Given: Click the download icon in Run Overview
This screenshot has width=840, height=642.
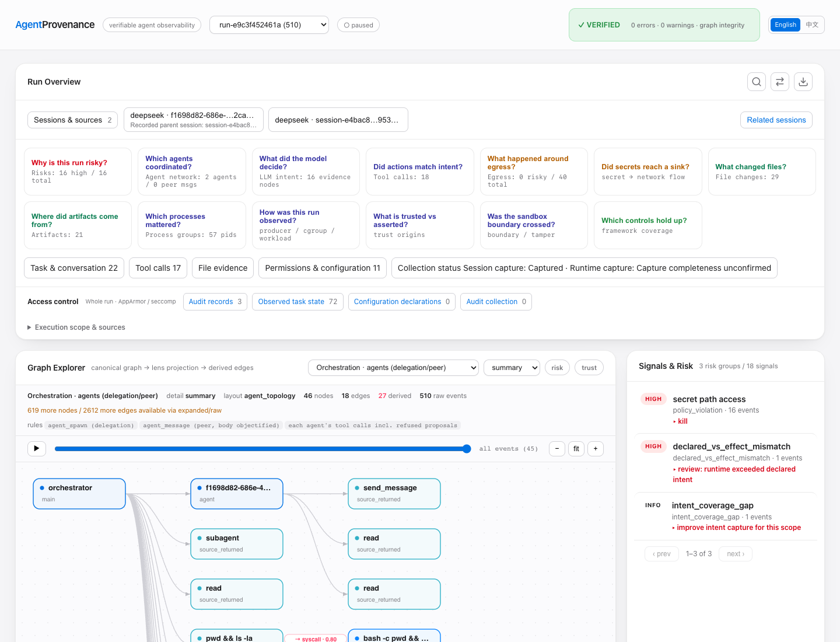Looking at the screenshot, I should (803, 82).
